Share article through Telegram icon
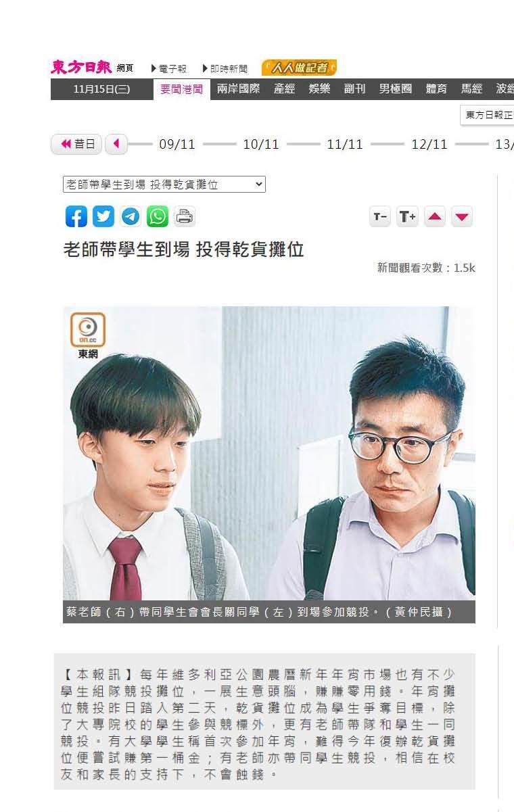 131,216
